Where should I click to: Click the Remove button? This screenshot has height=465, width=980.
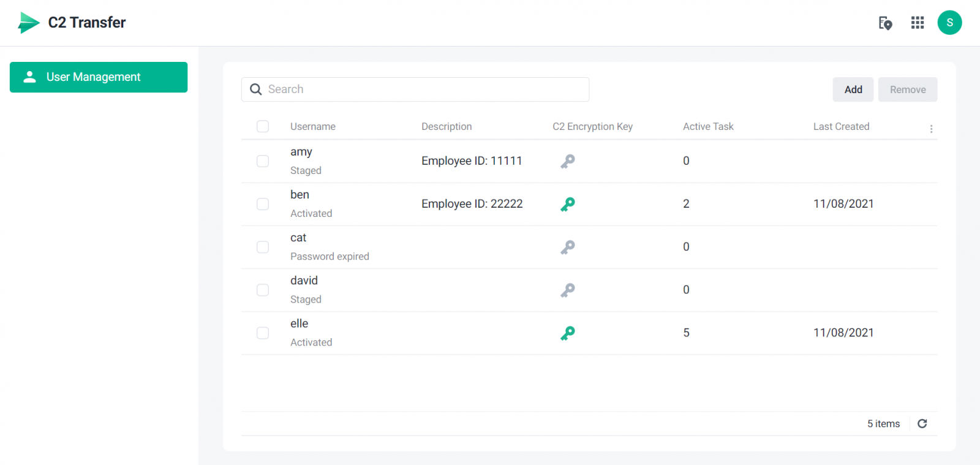[908, 89]
